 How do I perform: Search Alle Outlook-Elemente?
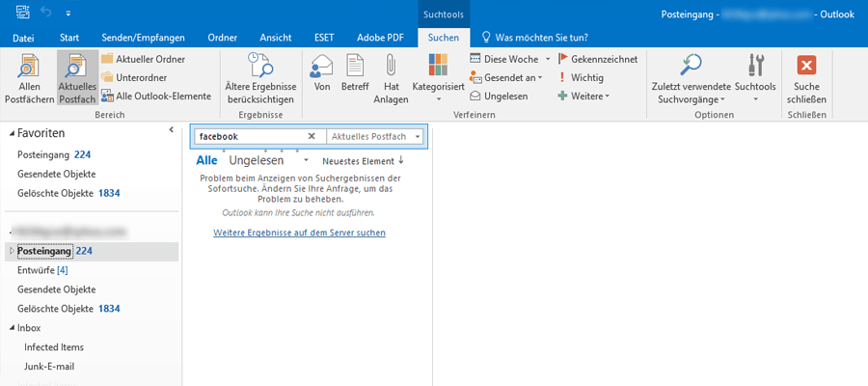[156, 96]
